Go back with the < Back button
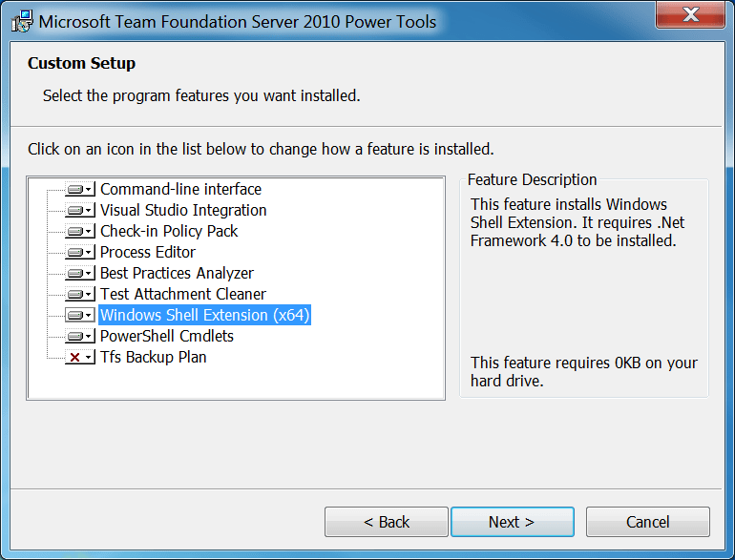 tap(387, 522)
